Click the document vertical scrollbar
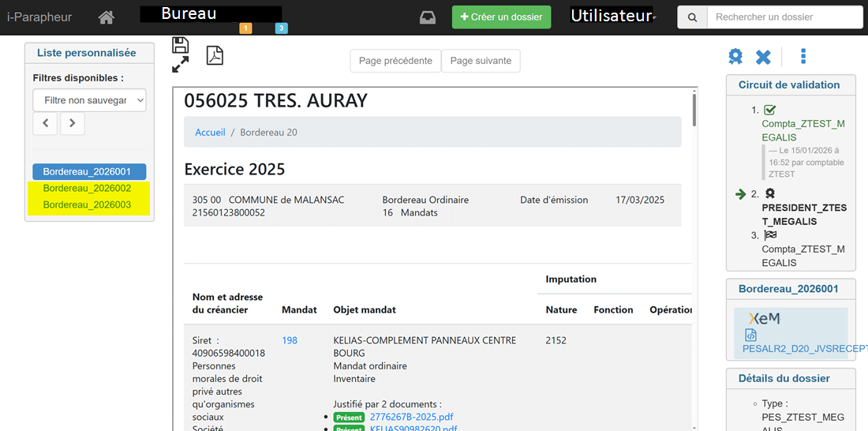Image resolution: width=868 pixels, height=431 pixels. coord(694,111)
